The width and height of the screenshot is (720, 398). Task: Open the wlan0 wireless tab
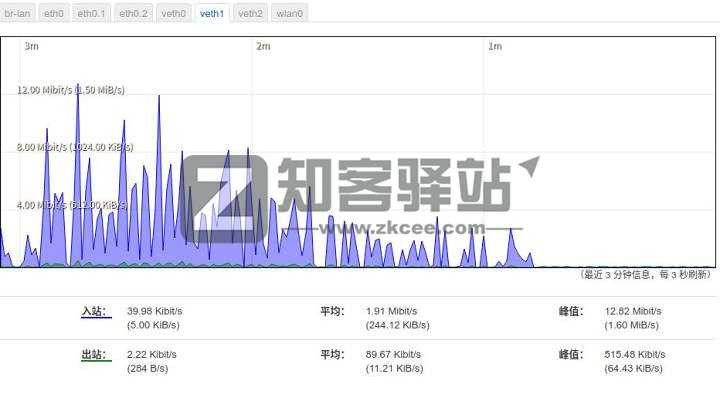(x=290, y=13)
